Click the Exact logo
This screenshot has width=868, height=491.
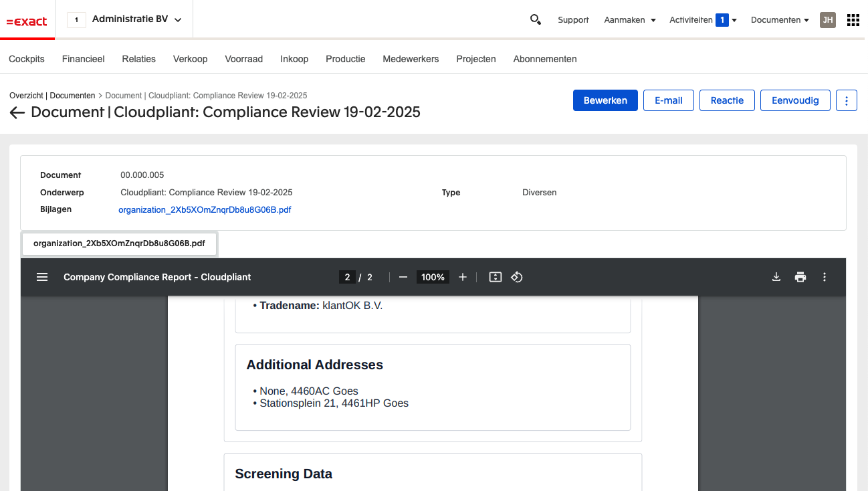(27, 21)
